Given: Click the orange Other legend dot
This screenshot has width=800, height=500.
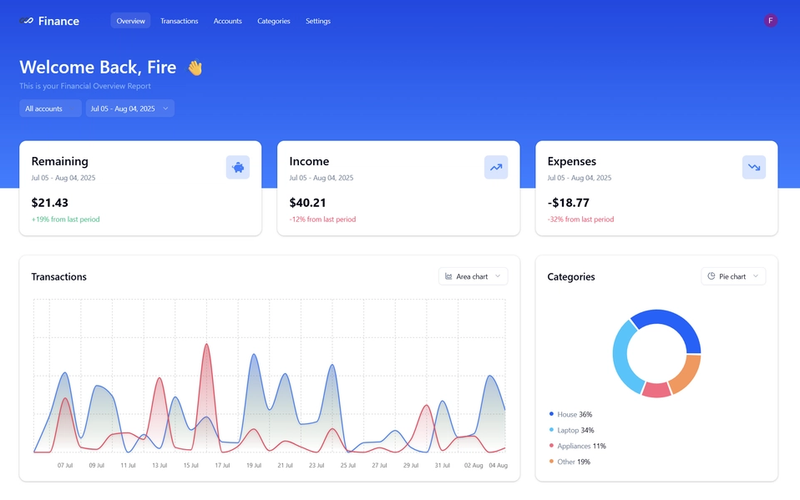Looking at the screenshot, I should click(x=551, y=461).
